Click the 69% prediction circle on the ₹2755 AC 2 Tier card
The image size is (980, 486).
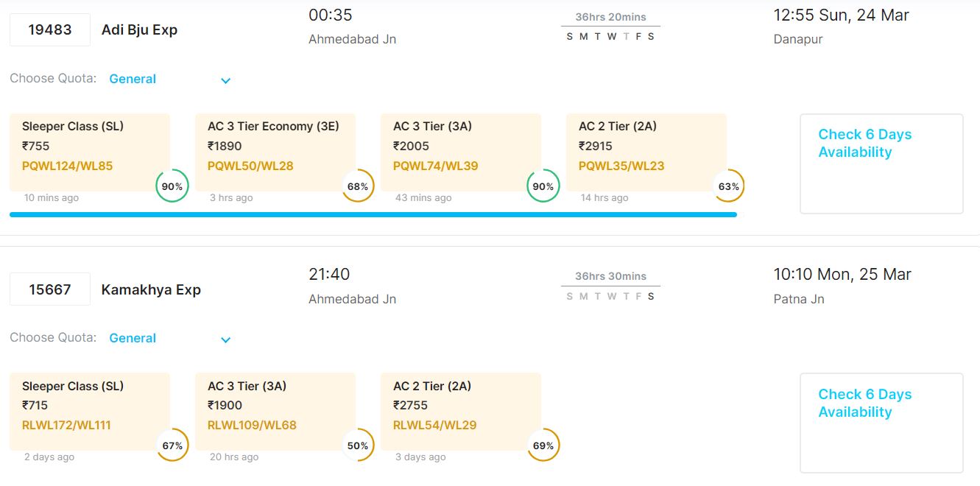pyautogui.click(x=543, y=445)
